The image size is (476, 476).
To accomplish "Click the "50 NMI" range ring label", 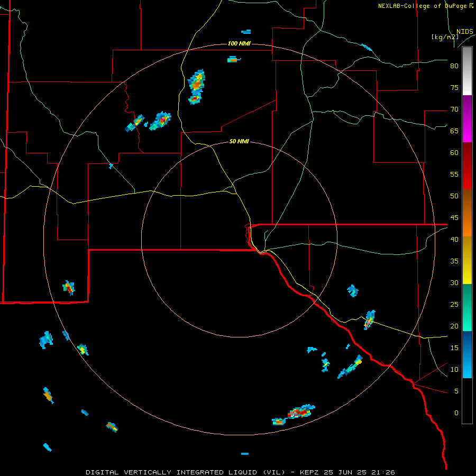I will pyautogui.click(x=239, y=141).
